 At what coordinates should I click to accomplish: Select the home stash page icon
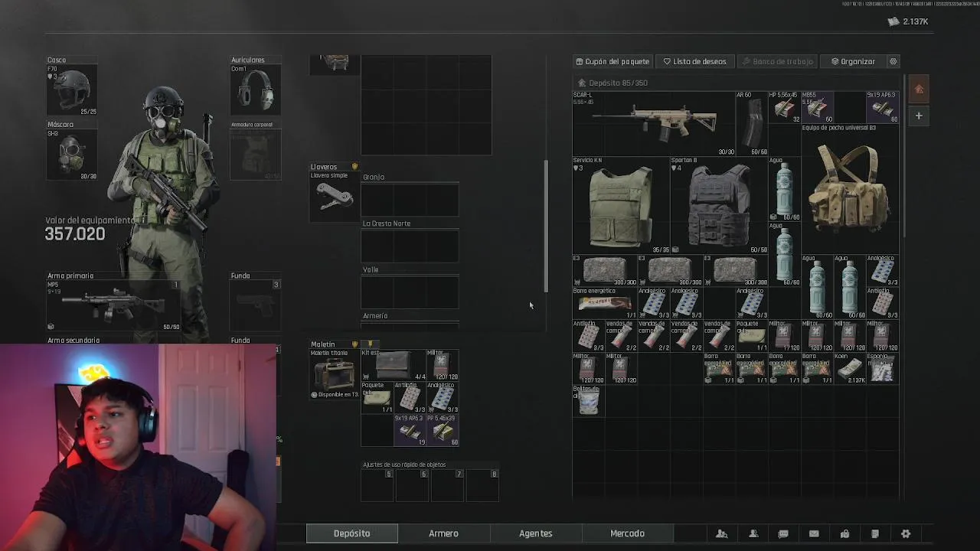[919, 90]
